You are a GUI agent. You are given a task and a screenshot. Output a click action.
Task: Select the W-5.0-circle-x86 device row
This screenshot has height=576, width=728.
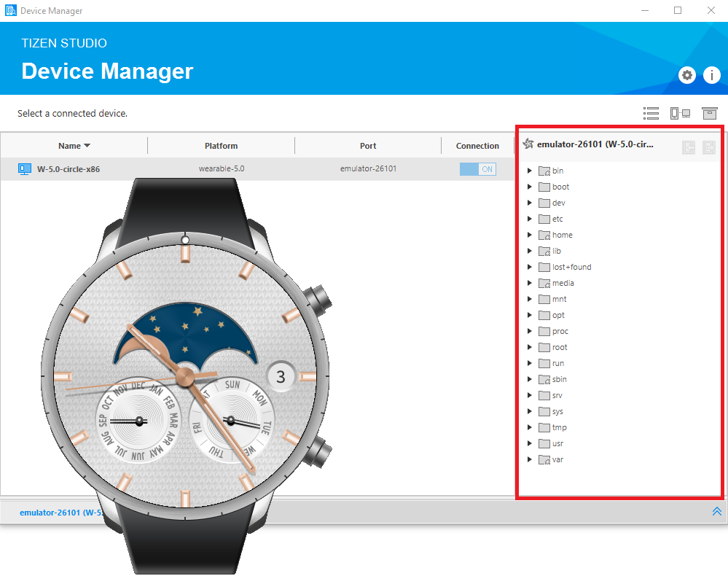pos(69,169)
